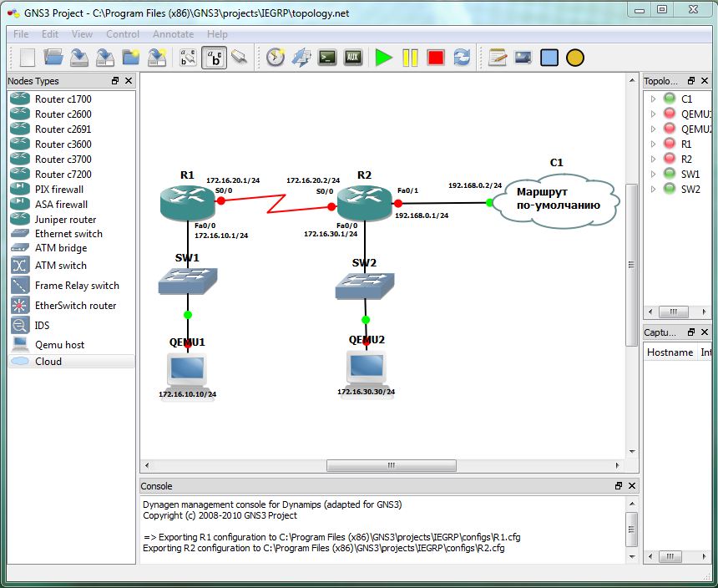Start all devices with green play icon

pyautogui.click(x=383, y=57)
